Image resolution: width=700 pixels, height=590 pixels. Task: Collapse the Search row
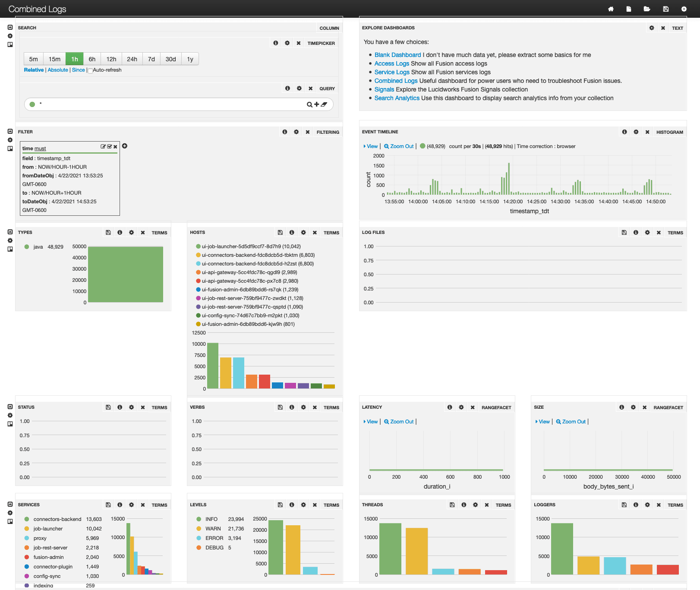click(10, 27)
